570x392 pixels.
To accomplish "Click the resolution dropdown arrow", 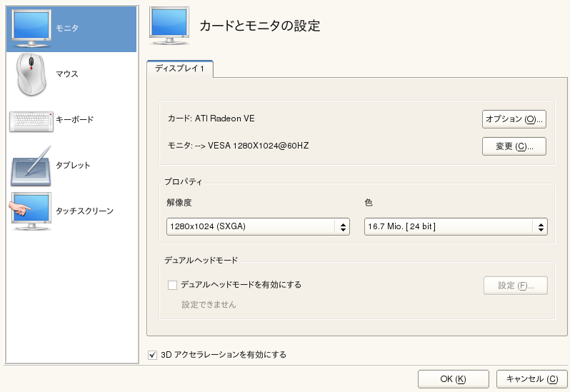I will (x=343, y=227).
